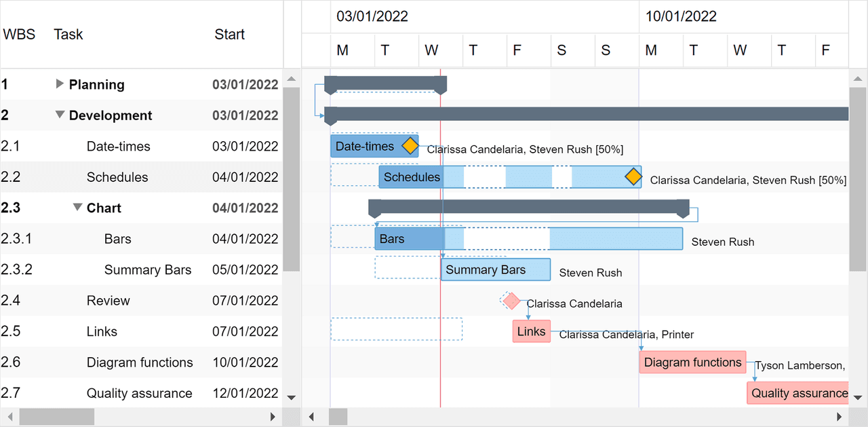
Task: Click the Planning start date 03/01/2022
Action: coord(245,84)
